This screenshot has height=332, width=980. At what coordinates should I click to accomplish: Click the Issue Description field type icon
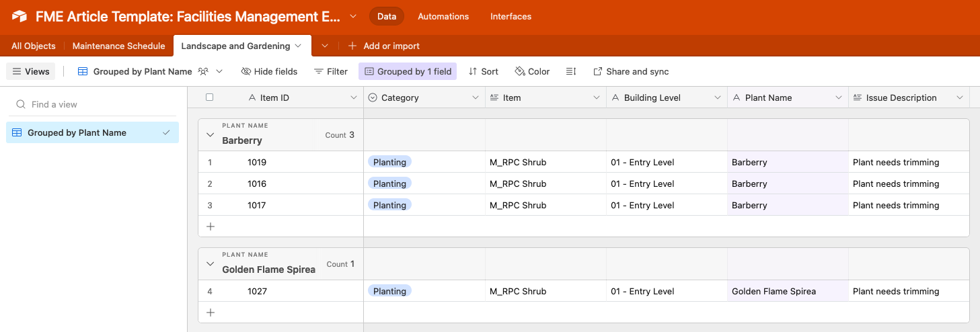click(857, 97)
